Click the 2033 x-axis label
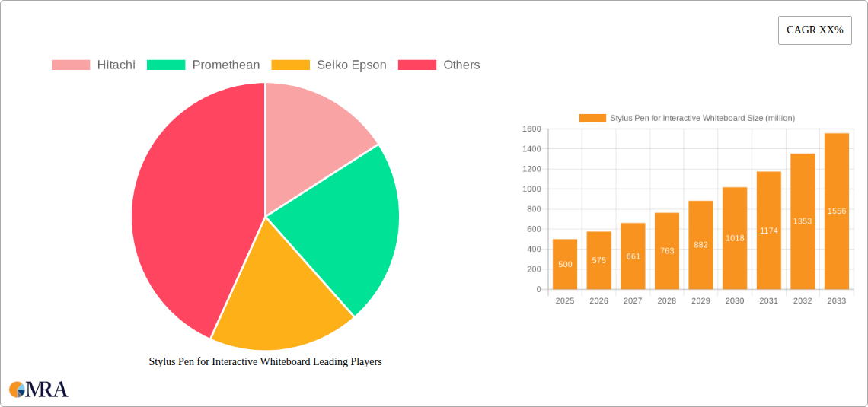 tap(837, 300)
